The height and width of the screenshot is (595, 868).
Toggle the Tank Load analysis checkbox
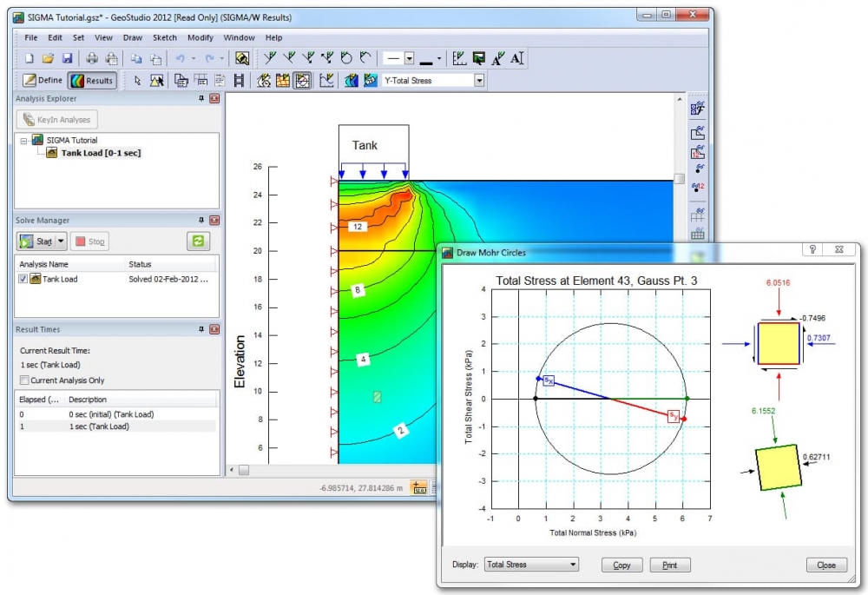pos(23,279)
